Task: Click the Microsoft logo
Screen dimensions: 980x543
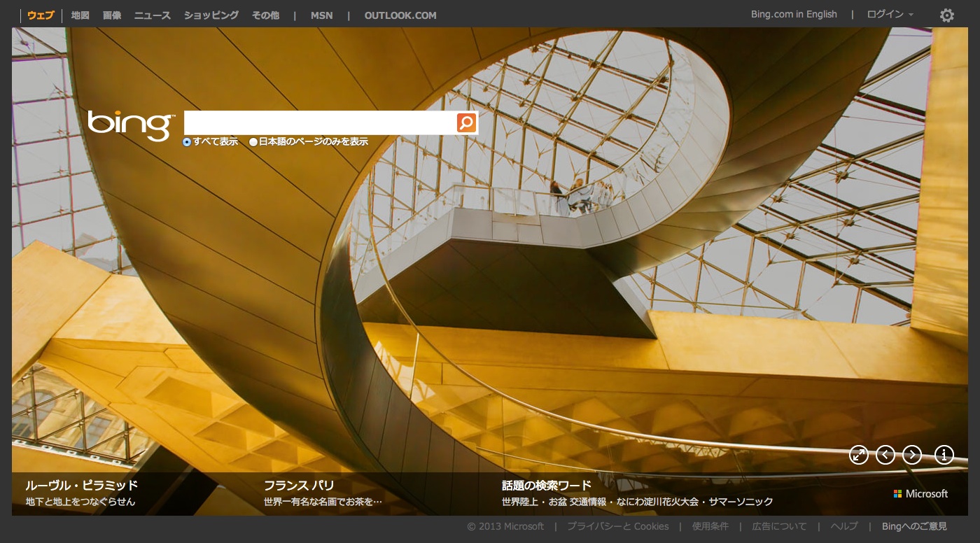Action: (920, 494)
